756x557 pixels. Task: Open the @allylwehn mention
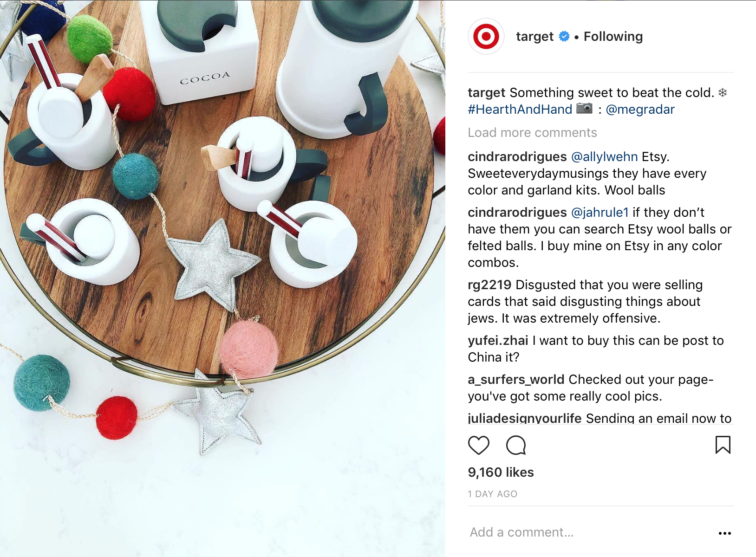coord(604,157)
